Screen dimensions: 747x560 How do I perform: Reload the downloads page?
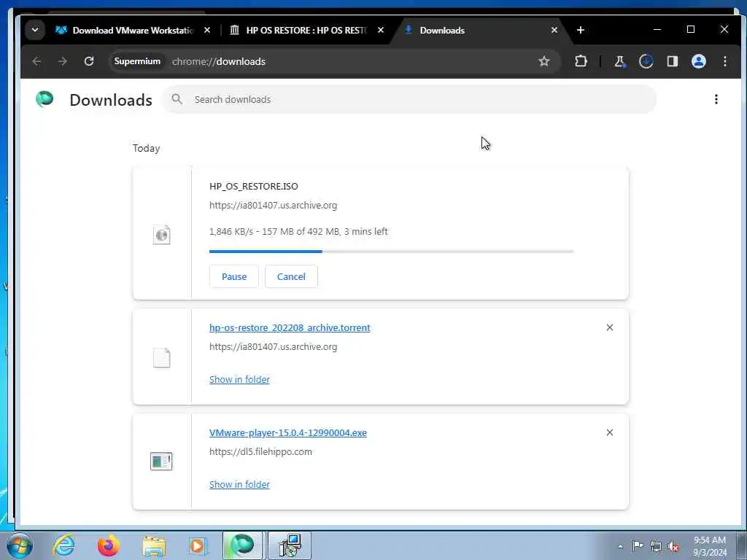[x=88, y=61]
